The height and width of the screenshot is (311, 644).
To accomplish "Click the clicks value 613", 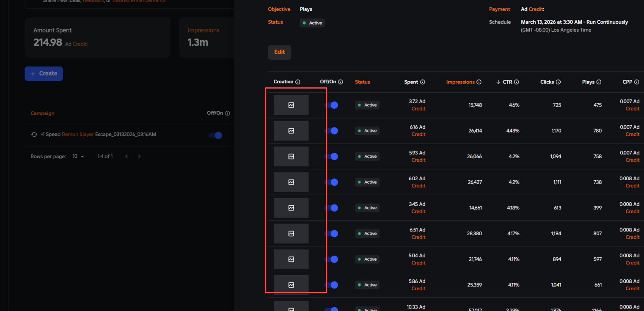I will 557,208.
